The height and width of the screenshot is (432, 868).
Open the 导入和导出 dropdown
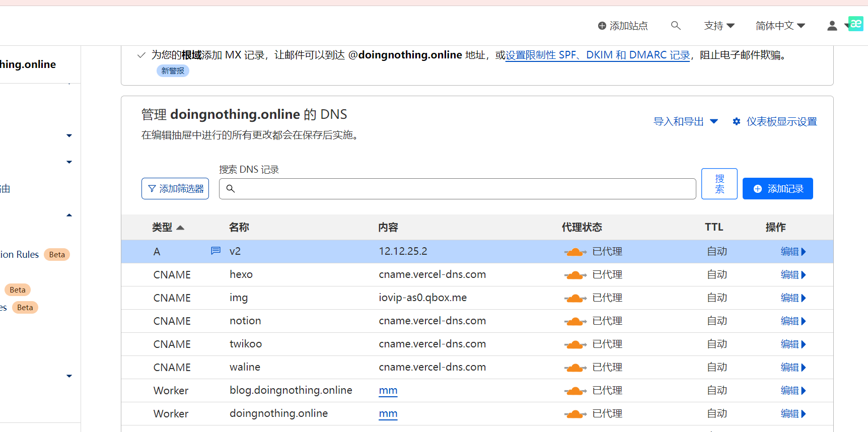pyautogui.click(x=685, y=122)
